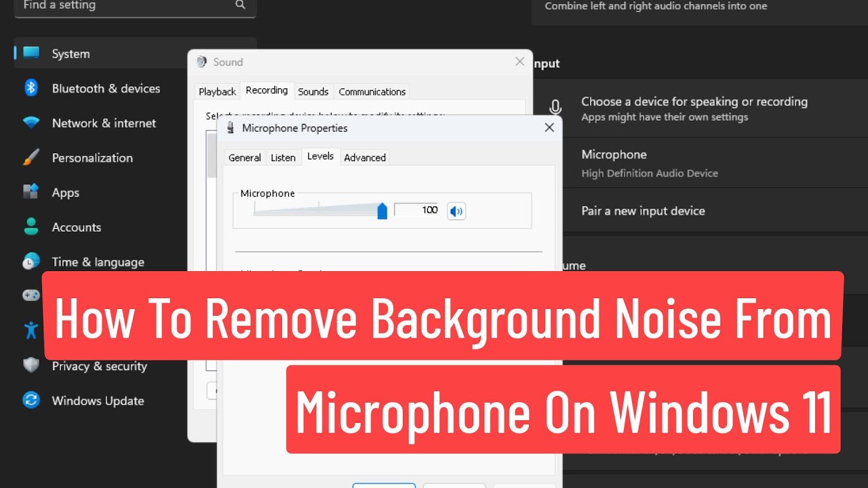Image resolution: width=868 pixels, height=488 pixels.
Task: Click the System monitor icon
Action: click(x=31, y=54)
